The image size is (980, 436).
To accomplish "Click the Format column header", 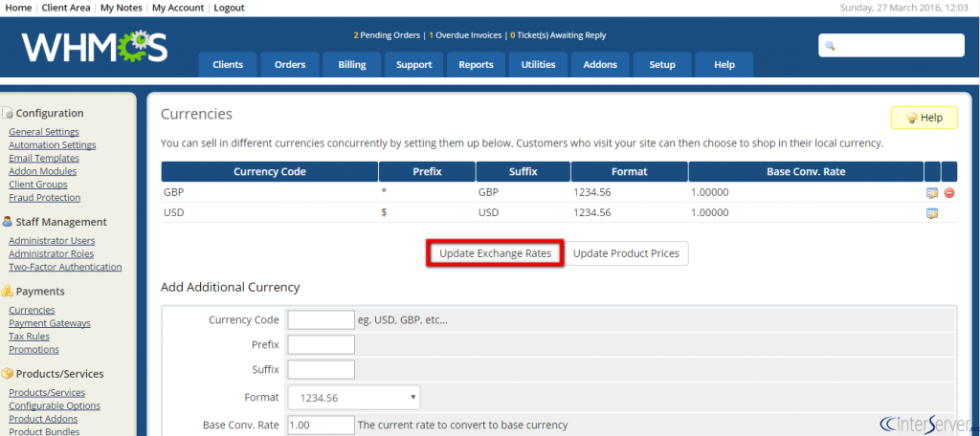I will pos(630,172).
